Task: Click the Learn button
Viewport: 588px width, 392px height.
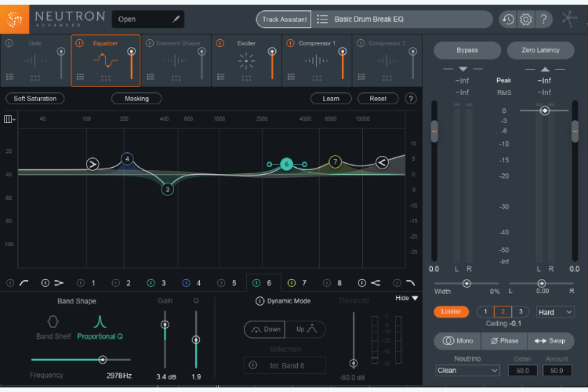Action: [x=331, y=99]
